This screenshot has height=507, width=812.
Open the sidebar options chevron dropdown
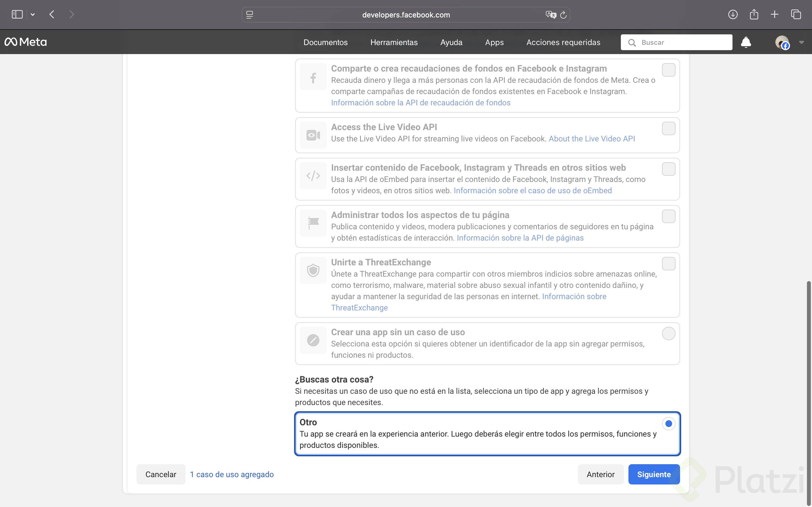coord(32,14)
